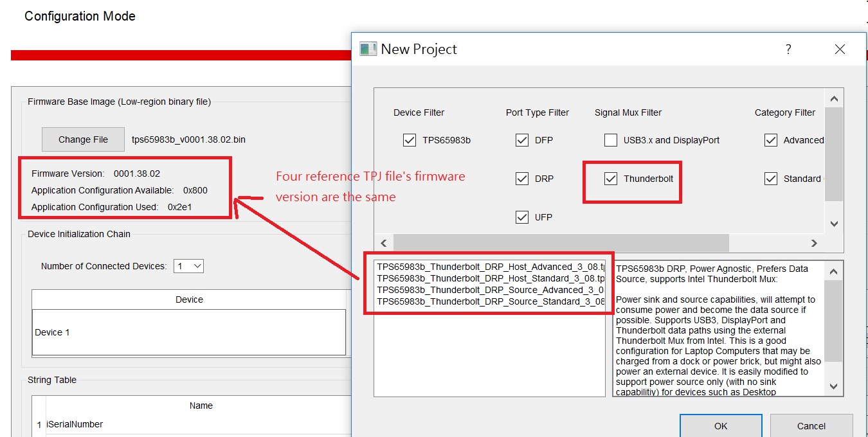
Task: Click filter panel vertical scrollbar up arrow
Action: (834, 98)
